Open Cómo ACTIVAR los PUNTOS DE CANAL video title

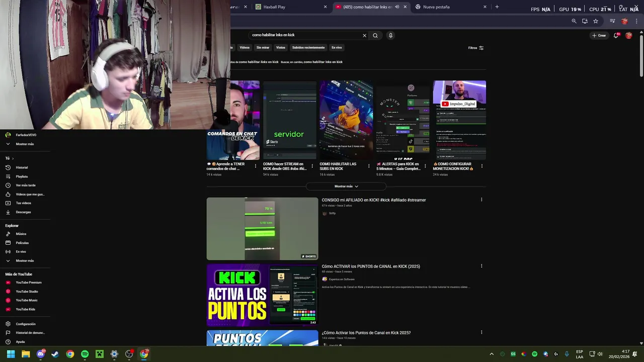coord(371,266)
